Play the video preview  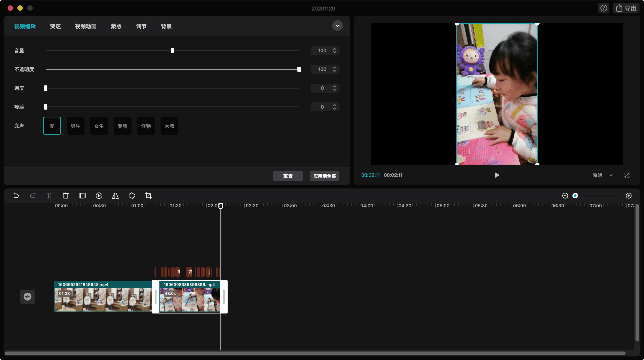point(497,175)
